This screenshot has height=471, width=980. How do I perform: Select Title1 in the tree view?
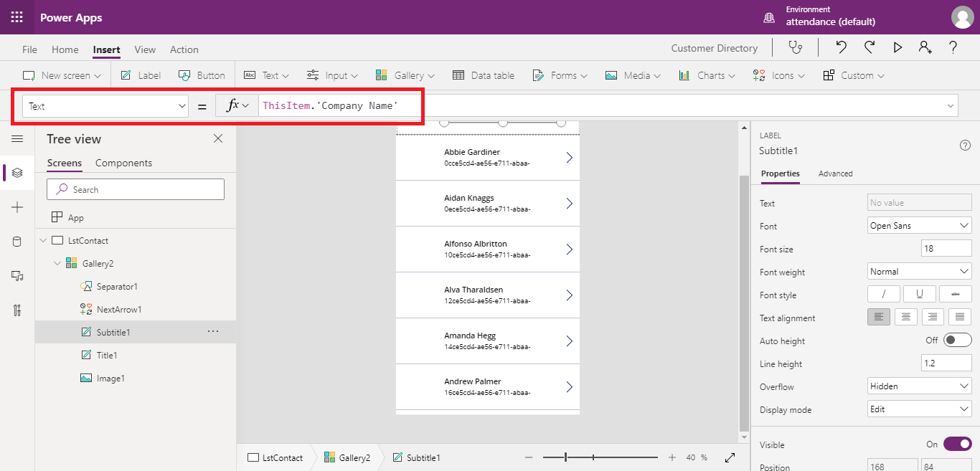pyautogui.click(x=136, y=355)
